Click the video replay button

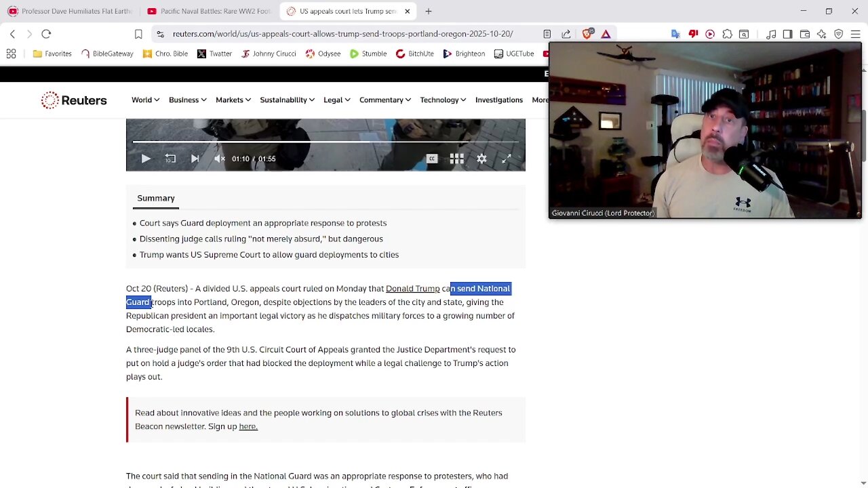click(x=170, y=159)
